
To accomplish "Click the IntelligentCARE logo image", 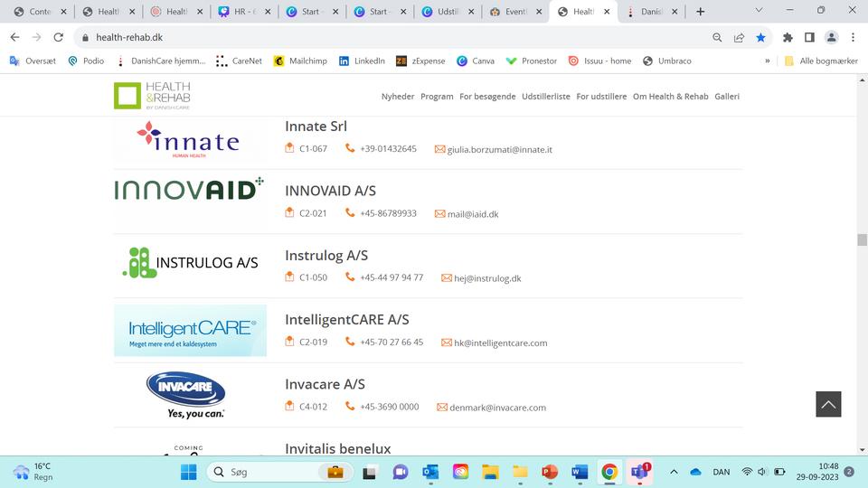I will click(190, 331).
